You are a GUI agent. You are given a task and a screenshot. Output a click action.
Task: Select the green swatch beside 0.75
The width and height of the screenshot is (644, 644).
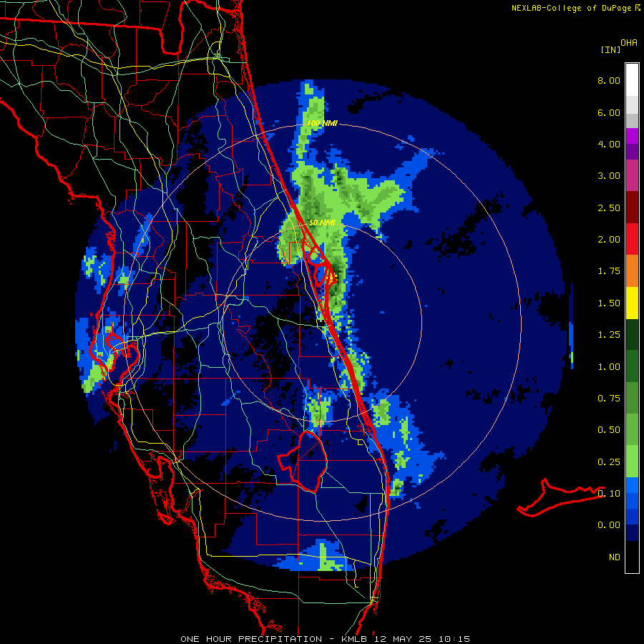click(x=632, y=398)
